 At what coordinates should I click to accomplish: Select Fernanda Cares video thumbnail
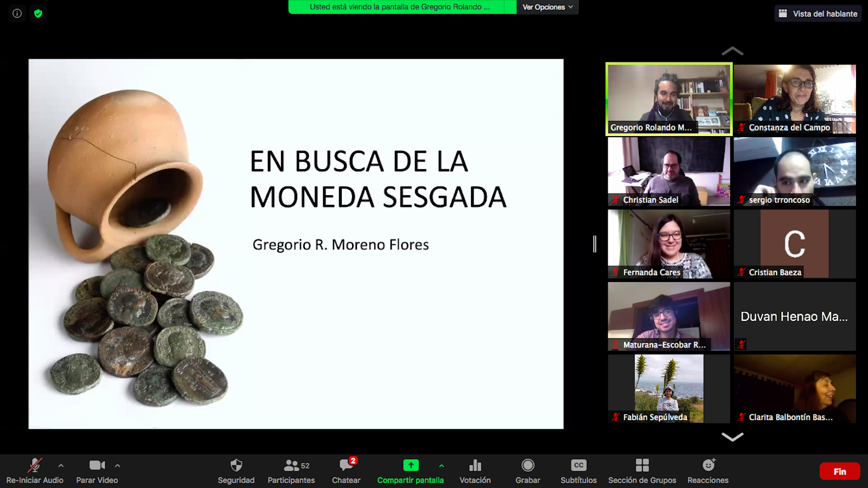point(669,244)
